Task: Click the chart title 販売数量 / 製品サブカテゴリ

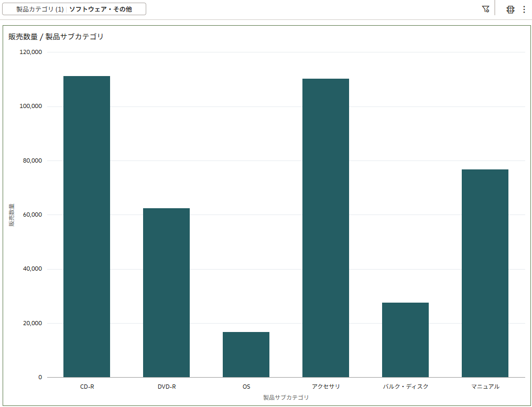Action: pyautogui.click(x=56, y=37)
